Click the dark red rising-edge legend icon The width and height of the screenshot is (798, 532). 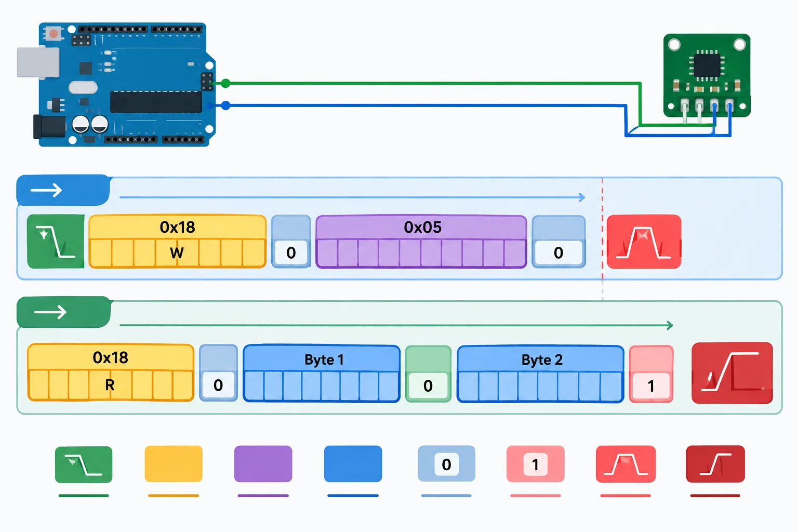[715, 464]
